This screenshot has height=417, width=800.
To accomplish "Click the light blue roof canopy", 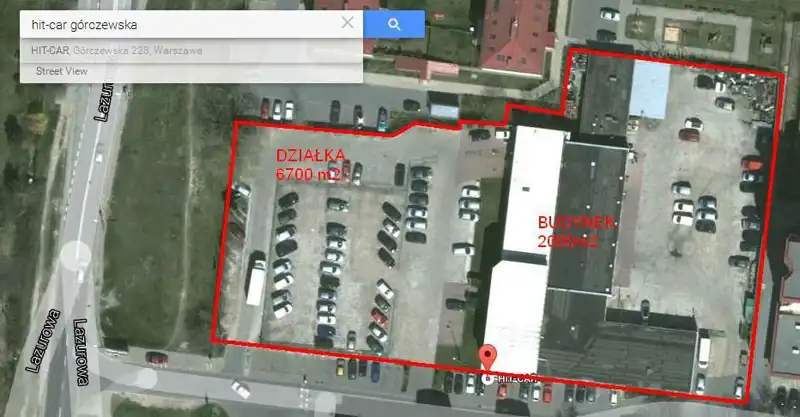I will coord(649,89).
